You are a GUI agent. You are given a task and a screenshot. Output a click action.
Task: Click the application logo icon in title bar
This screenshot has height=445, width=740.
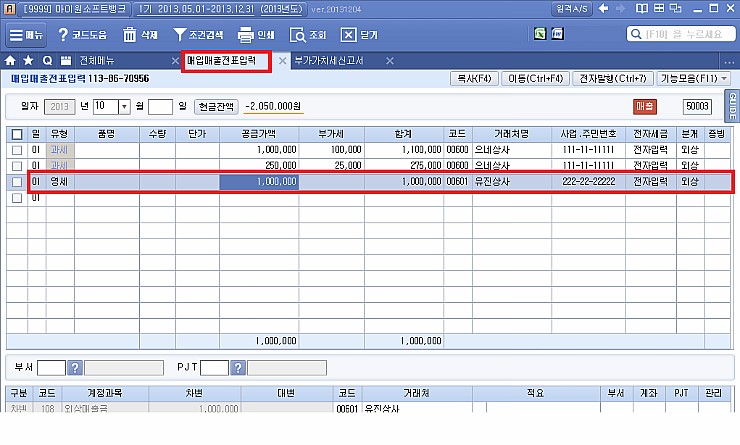coord(9,8)
